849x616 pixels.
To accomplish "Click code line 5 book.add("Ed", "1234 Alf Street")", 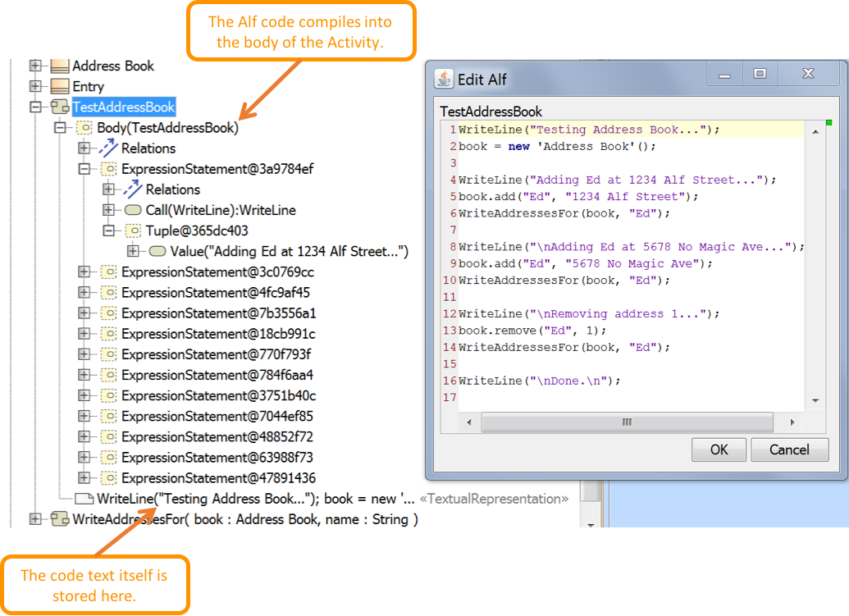I will [x=578, y=197].
